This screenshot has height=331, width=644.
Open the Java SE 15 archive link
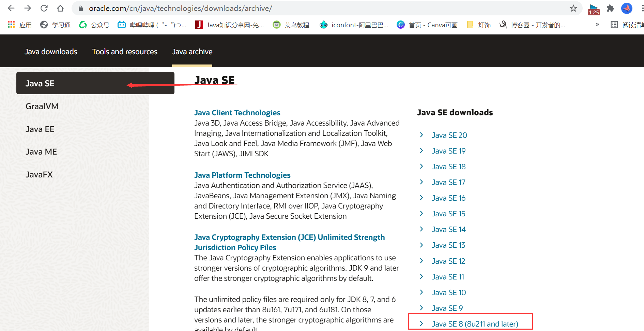pyautogui.click(x=448, y=214)
